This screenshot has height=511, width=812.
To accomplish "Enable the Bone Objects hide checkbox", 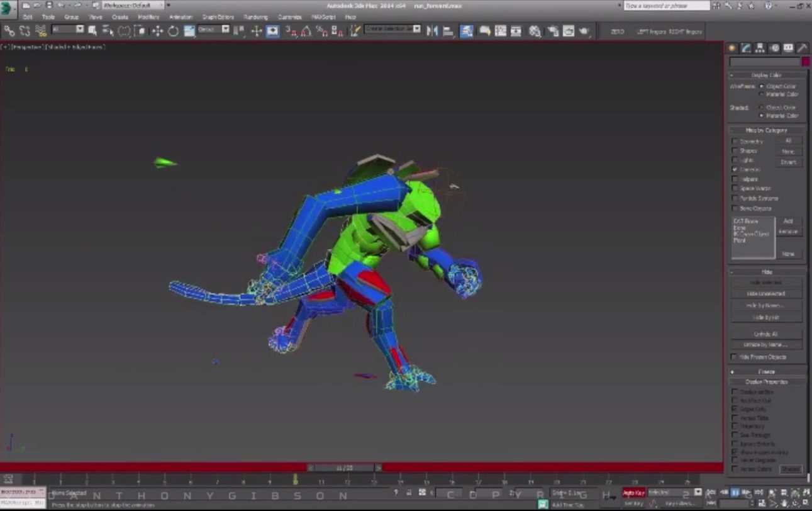I will pos(735,208).
